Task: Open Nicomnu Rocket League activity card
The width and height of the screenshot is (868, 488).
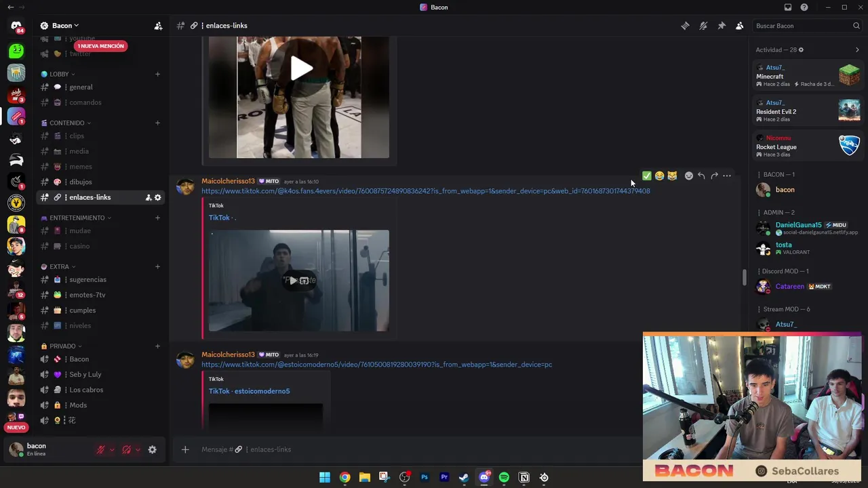Action: tap(808, 146)
